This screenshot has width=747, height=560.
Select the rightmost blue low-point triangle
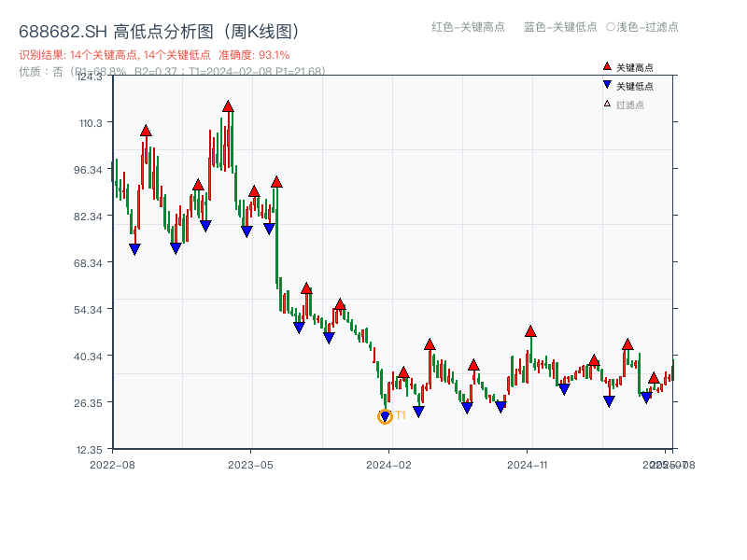(645, 398)
